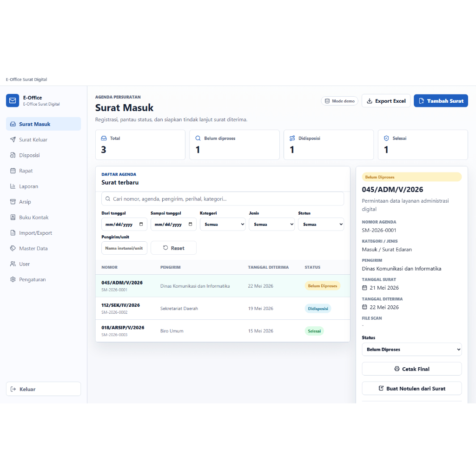Open the Buku Kontak icon
The height and width of the screenshot is (476, 476).
pyautogui.click(x=13, y=217)
